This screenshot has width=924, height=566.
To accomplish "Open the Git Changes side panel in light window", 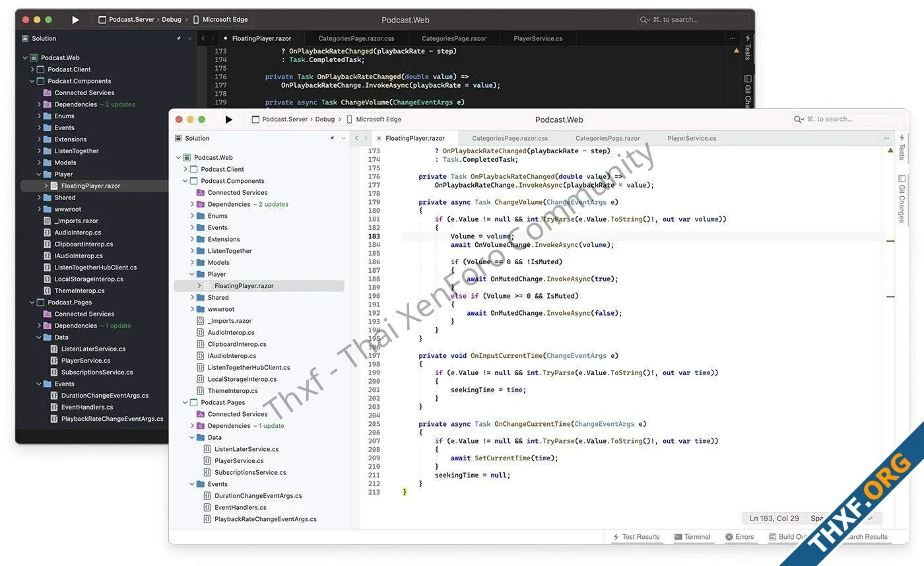I will pyautogui.click(x=902, y=198).
